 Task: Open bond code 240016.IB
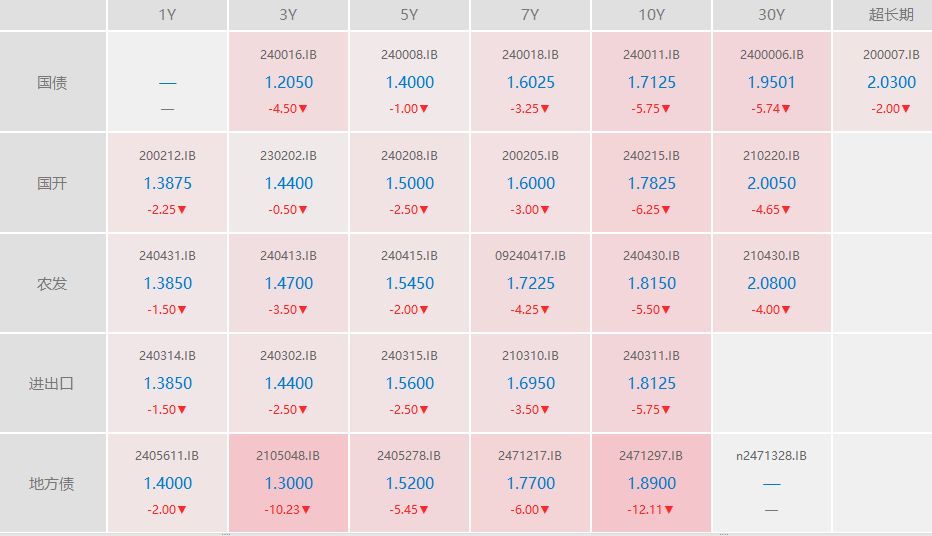pos(288,55)
